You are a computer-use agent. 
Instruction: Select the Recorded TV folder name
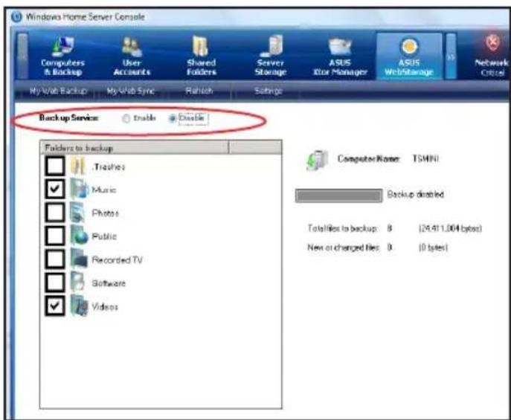117,260
